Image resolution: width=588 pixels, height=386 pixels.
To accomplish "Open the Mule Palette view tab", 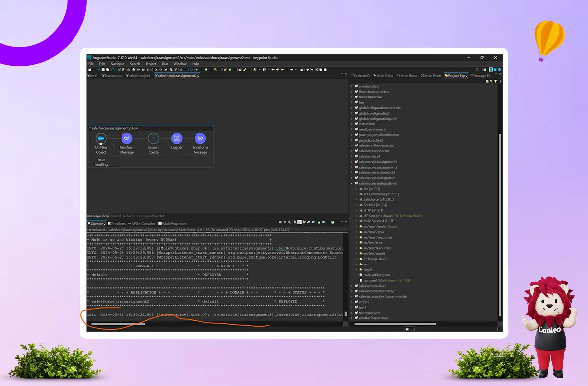I will coord(431,76).
